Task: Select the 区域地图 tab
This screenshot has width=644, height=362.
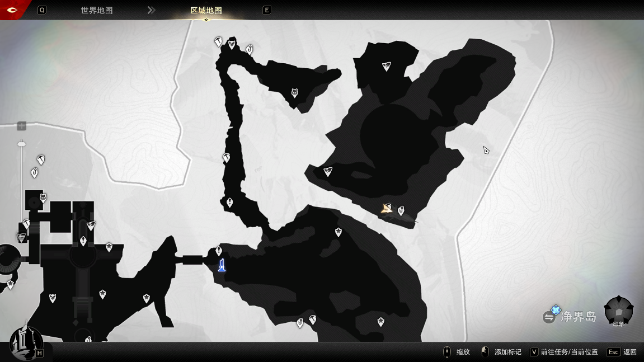Action: [x=206, y=10]
